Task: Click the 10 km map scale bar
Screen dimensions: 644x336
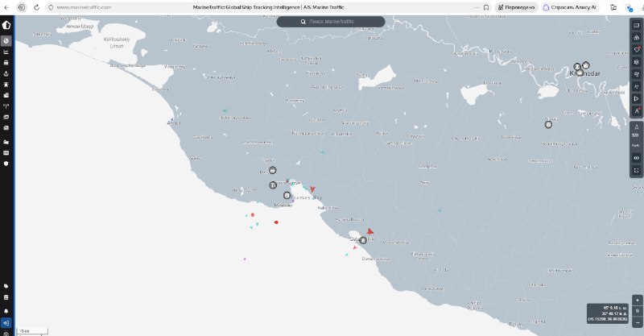Action: pos(32,330)
